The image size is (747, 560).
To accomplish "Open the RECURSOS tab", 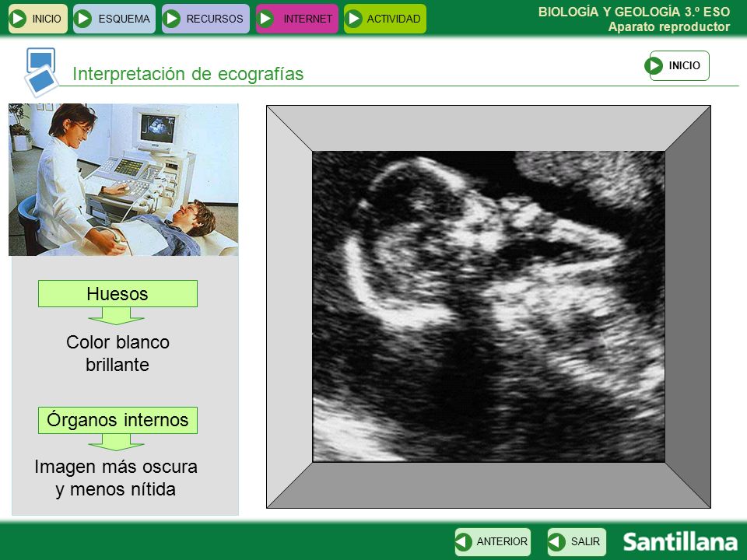I will coord(205,19).
